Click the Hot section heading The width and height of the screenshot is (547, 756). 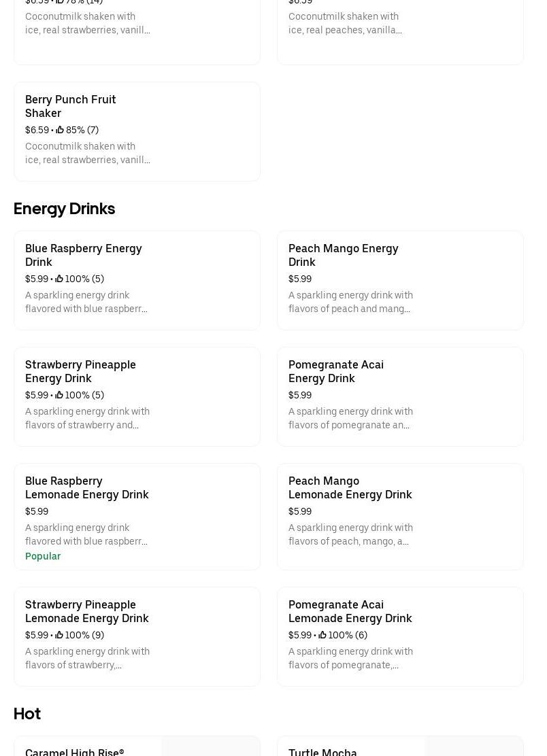pos(27,714)
